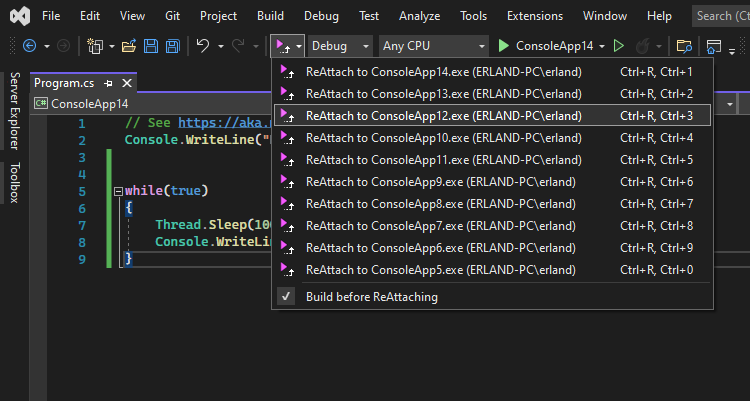Select ReAttach to ConsoleApp5.exe
750x401 pixels.
tap(492, 270)
